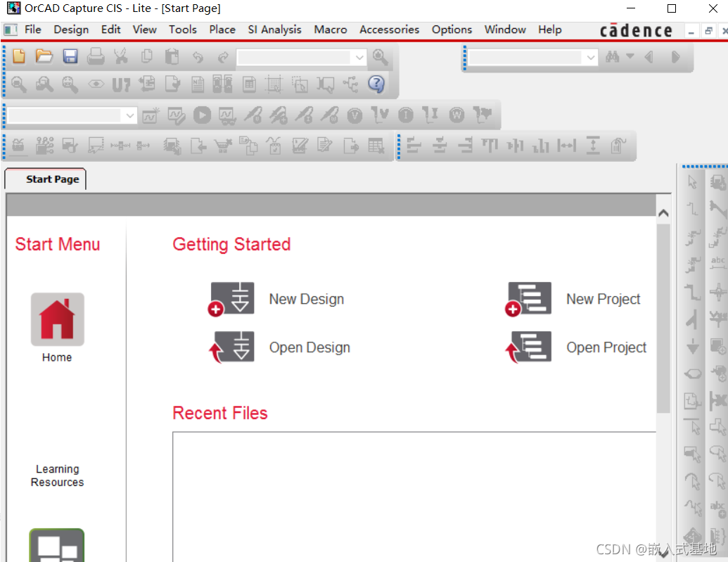
Task: Click the Redo arrow icon
Action: tap(223, 57)
